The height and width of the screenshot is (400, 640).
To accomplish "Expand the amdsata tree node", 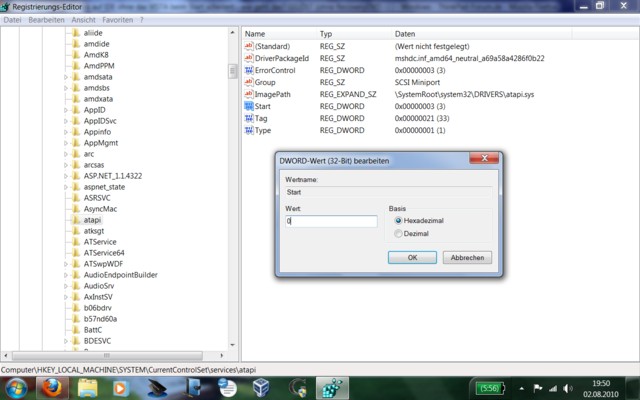I will 66,77.
